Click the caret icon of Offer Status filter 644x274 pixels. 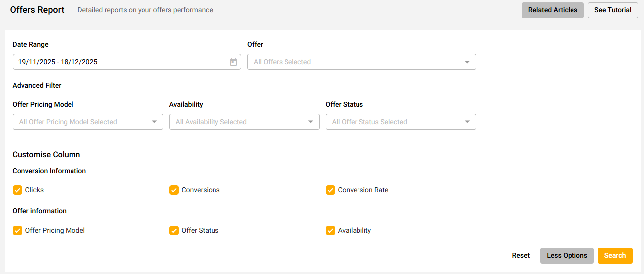click(x=467, y=122)
